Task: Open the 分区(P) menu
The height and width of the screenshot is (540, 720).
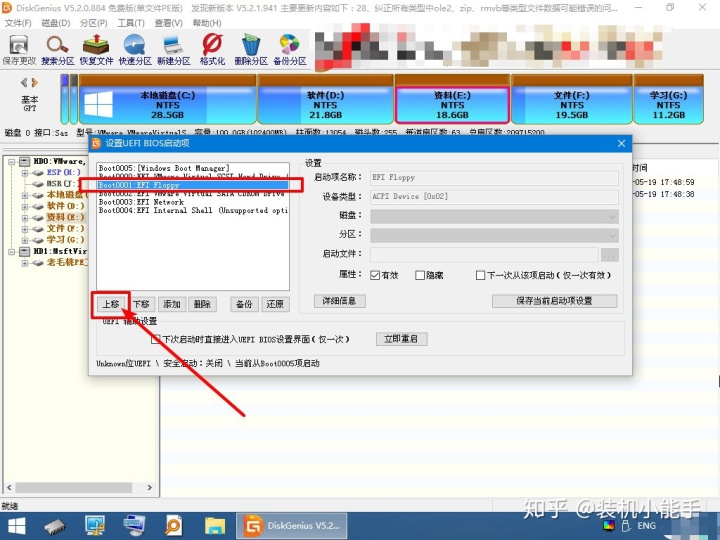Action: coord(94,23)
